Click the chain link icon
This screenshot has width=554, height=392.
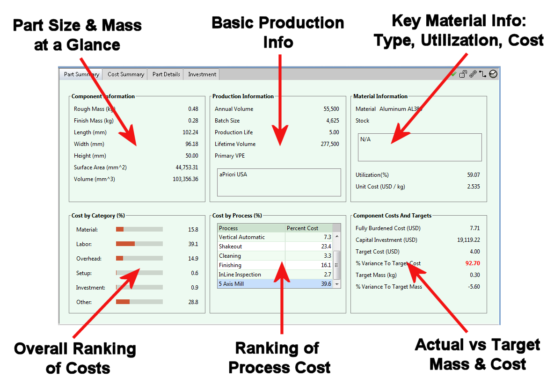pyautogui.click(x=473, y=74)
